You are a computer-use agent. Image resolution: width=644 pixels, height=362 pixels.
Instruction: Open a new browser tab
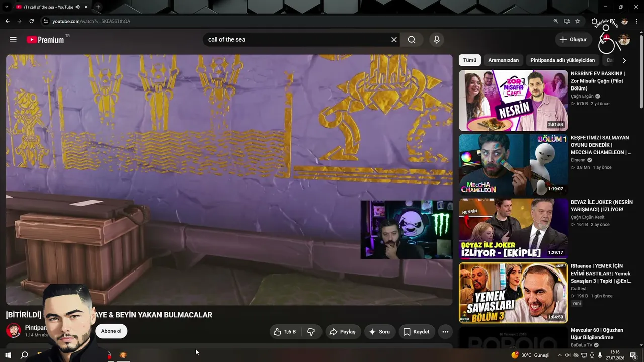pos(98,7)
